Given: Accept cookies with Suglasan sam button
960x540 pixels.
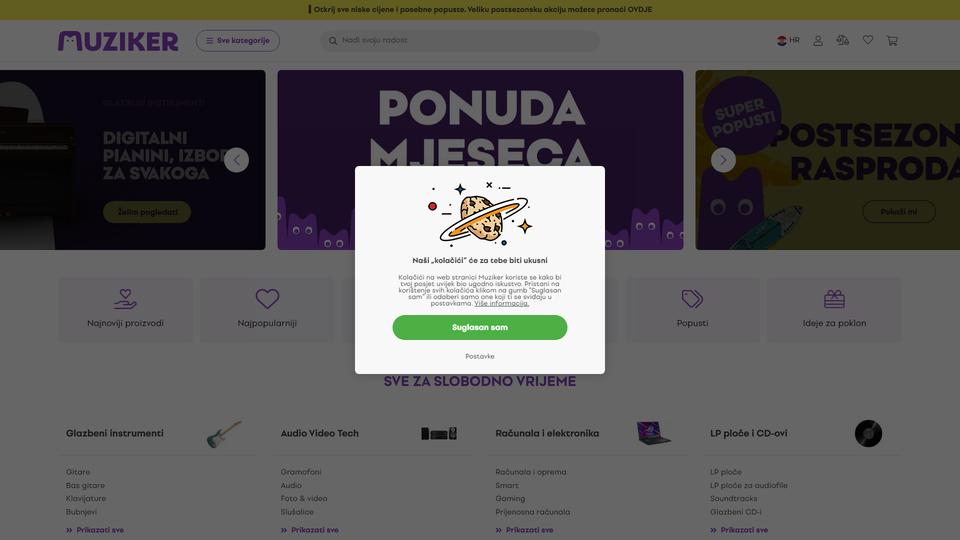Looking at the screenshot, I should point(479,328).
